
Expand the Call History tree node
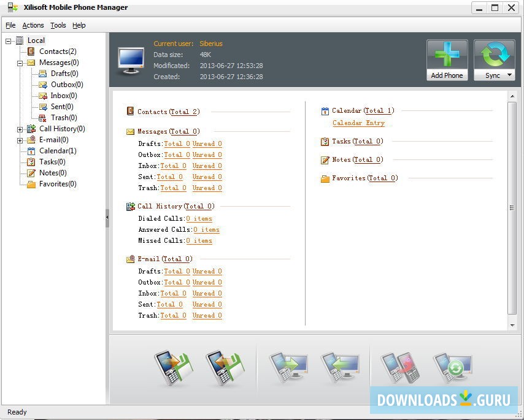coord(20,129)
